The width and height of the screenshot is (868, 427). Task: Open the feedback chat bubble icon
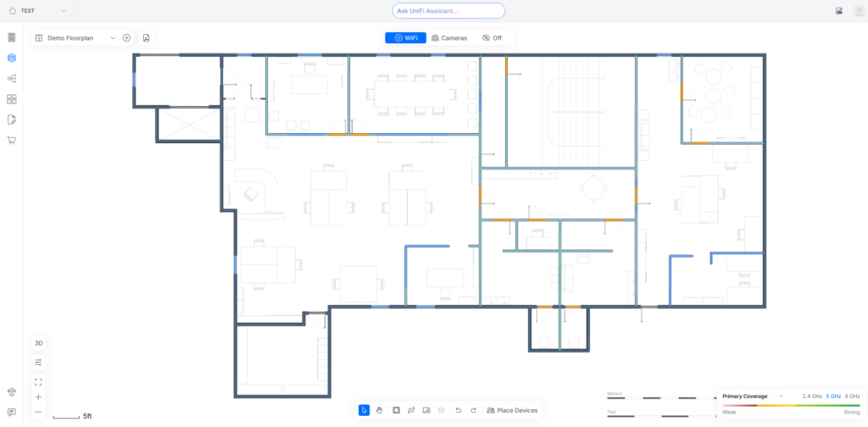[x=12, y=412]
